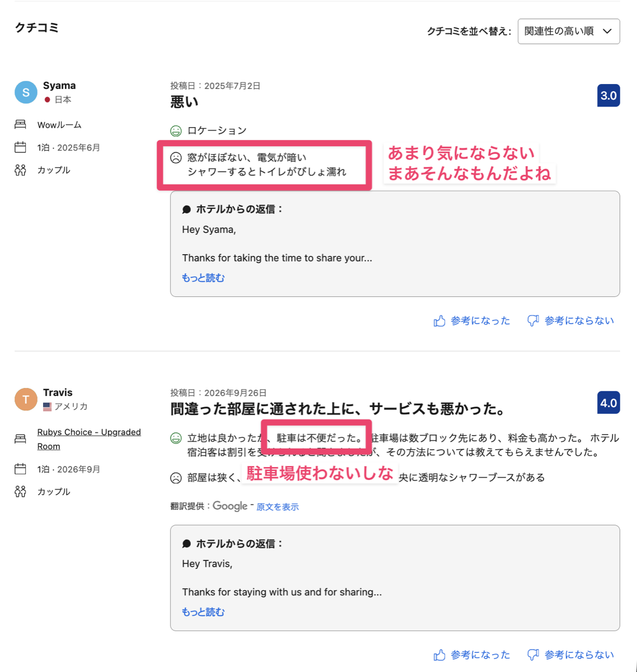The image size is (637, 672).
Task: Click the review title 悪い
Action: click(184, 102)
